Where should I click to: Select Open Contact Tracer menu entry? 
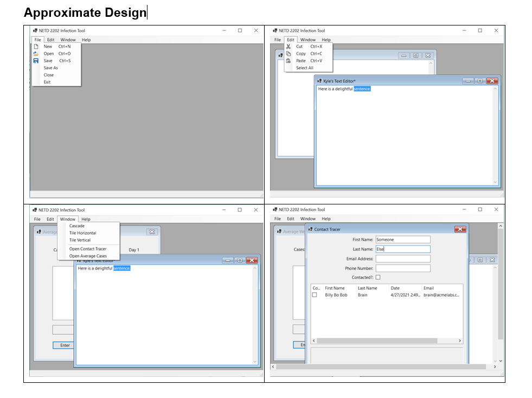click(88, 249)
